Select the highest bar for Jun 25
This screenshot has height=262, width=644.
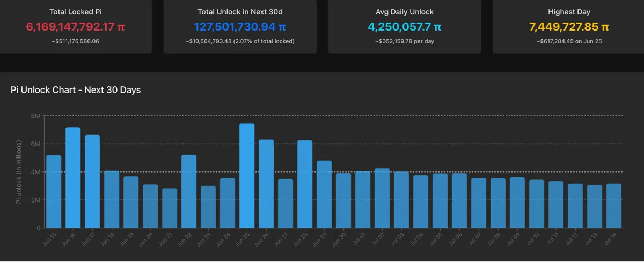(247, 176)
